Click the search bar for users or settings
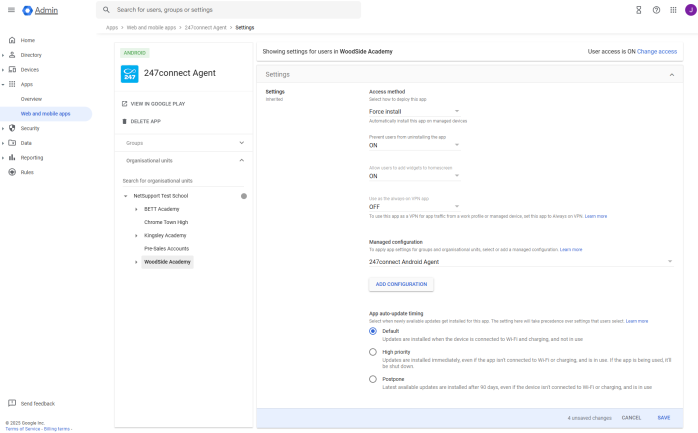 coord(230,10)
